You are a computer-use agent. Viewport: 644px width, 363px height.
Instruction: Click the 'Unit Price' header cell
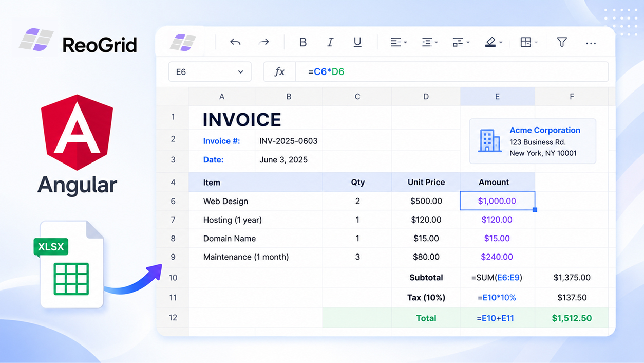pos(426,182)
